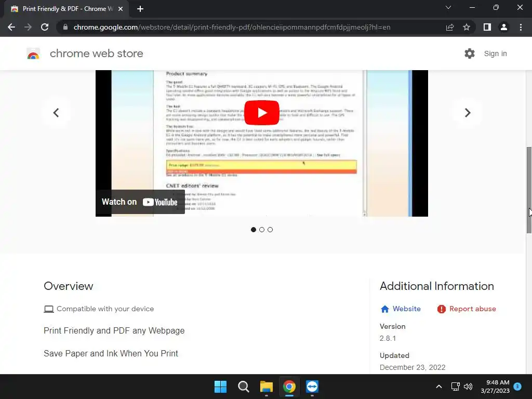Image resolution: width=532 pixels, height=399 pixels.
Task: Open Chrome three-dot menu
Action: [521, 27]
